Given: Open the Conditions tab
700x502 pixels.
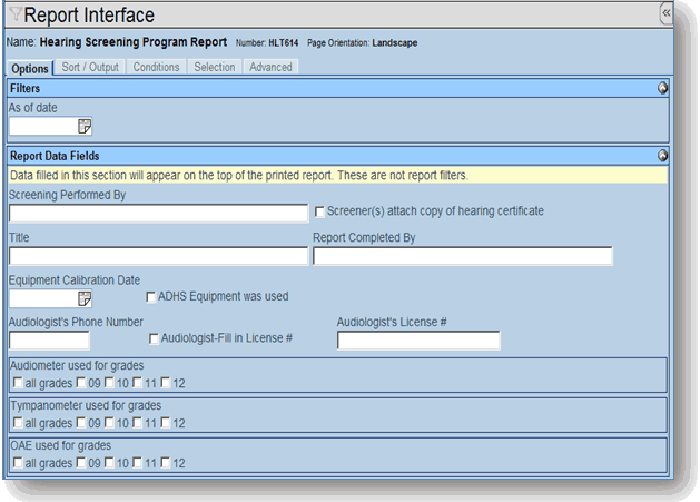Looking at the screenshot, I should pos(156,67).
